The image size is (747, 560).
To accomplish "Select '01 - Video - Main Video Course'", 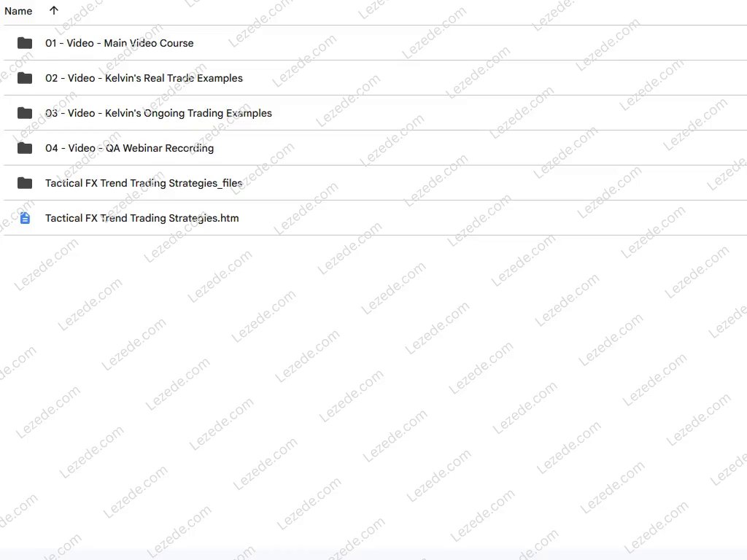I will tap(120, 43).
